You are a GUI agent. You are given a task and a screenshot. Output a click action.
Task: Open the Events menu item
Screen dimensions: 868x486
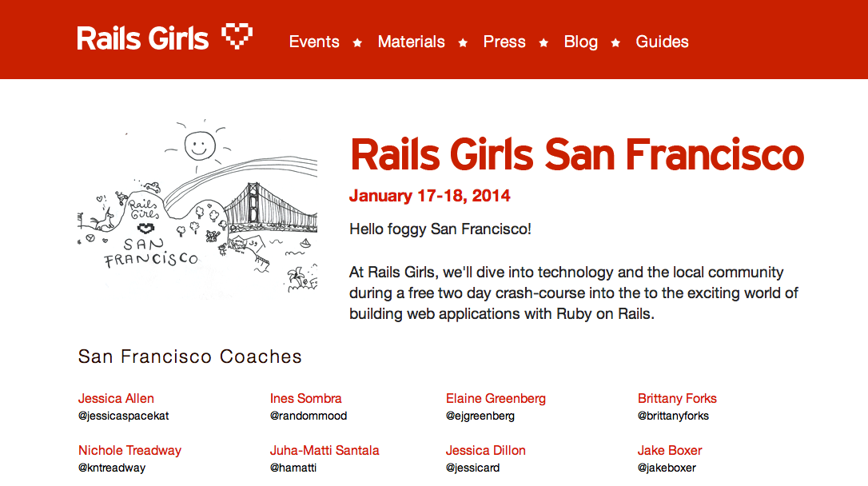click(314, 42)
